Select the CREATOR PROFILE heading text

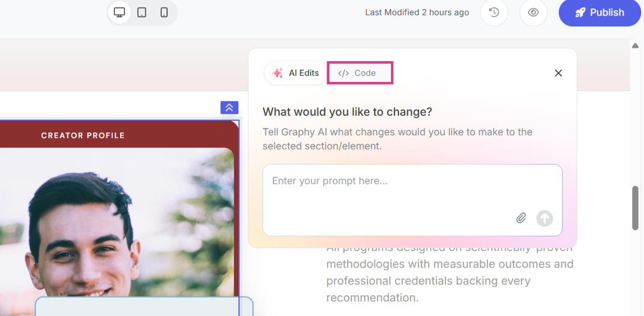83,135
